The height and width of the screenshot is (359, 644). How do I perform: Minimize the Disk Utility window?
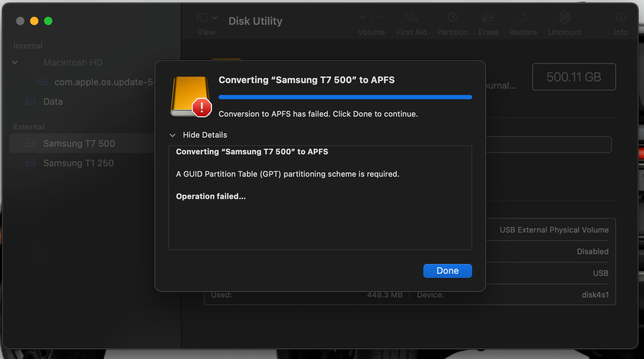click(34, 21)
